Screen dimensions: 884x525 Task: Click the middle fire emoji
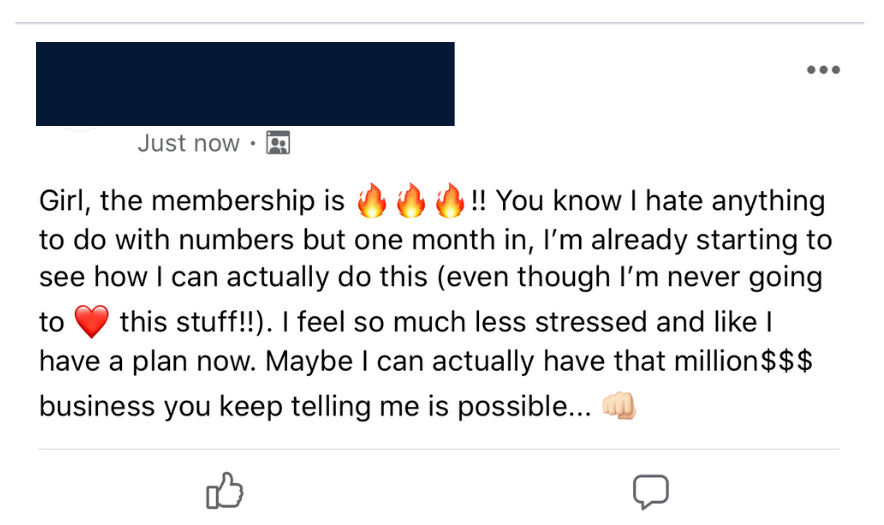coord(411,200)
